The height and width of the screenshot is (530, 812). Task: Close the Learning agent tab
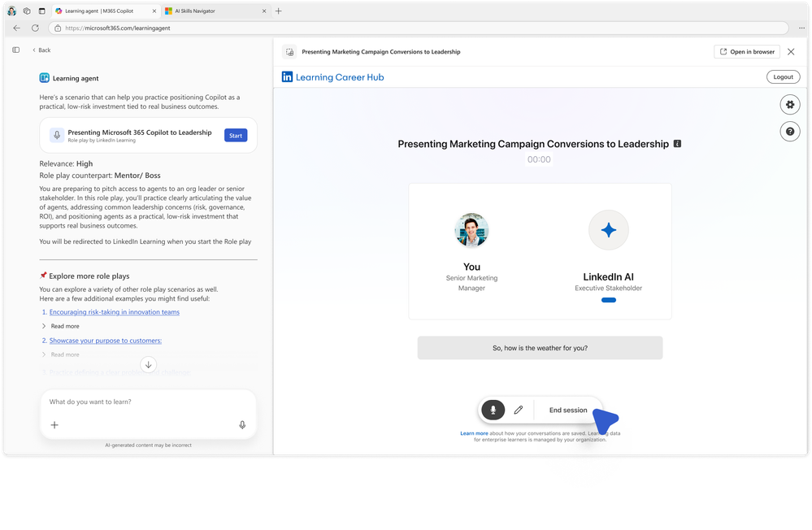154,11
